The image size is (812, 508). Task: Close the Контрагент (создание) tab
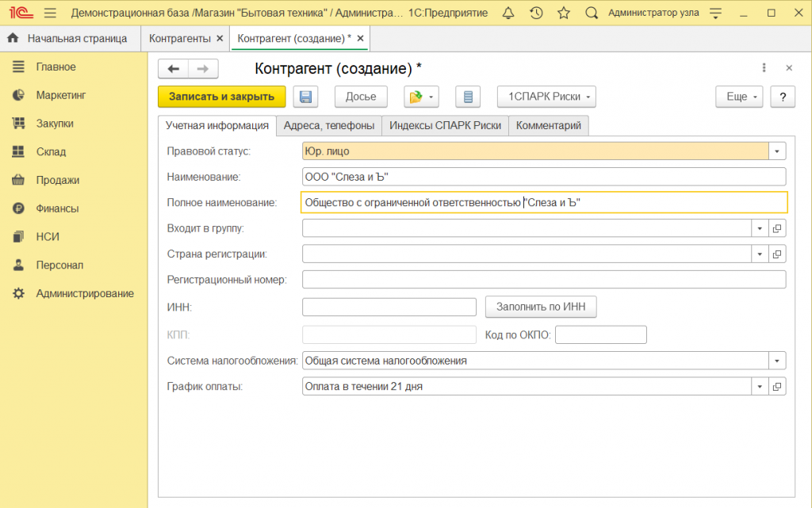361,38
